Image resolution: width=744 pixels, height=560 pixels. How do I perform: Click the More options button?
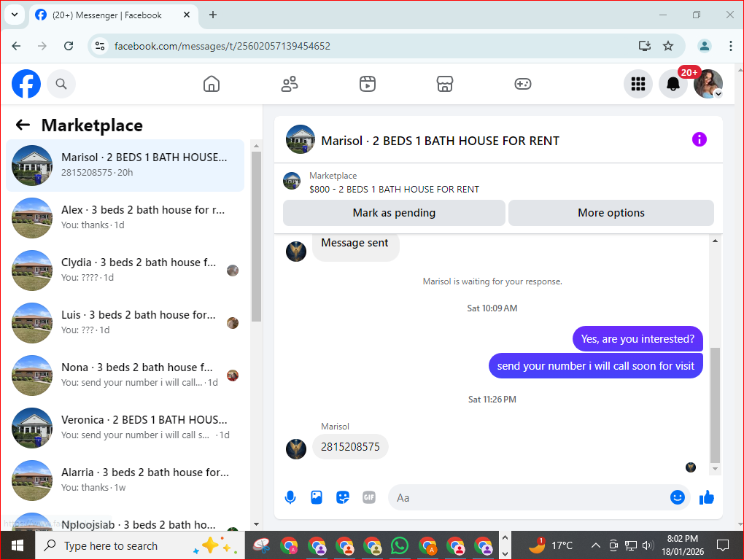[x=611, y=213]
